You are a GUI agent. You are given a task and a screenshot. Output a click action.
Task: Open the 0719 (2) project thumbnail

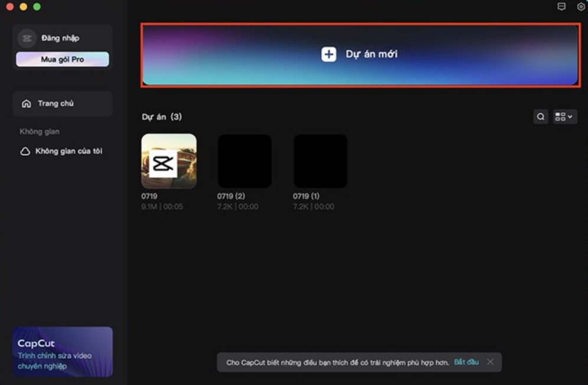[244, 161]
